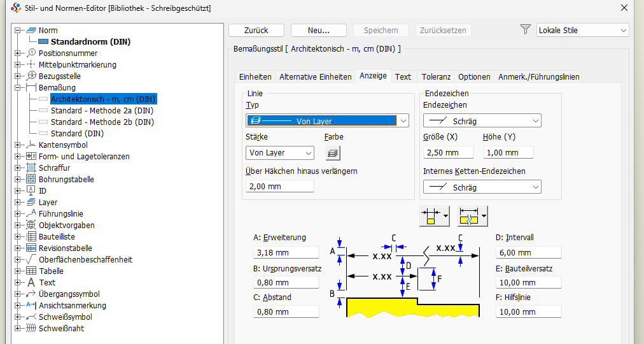Screen dimensions: 644x344
Task: Expand the Schraffur tree node
Action: 17,168
